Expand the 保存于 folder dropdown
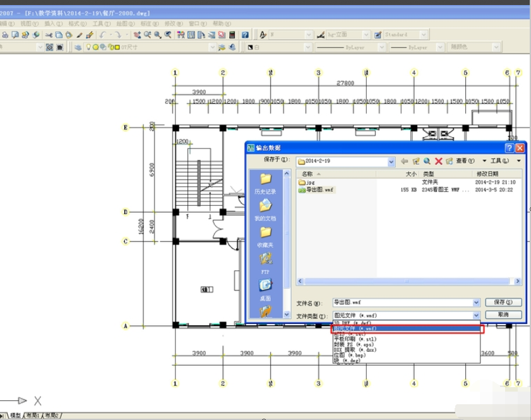Image resolution: width=531 pixels, height=420 pixels. pyautogui.click(x=391, y=162)
